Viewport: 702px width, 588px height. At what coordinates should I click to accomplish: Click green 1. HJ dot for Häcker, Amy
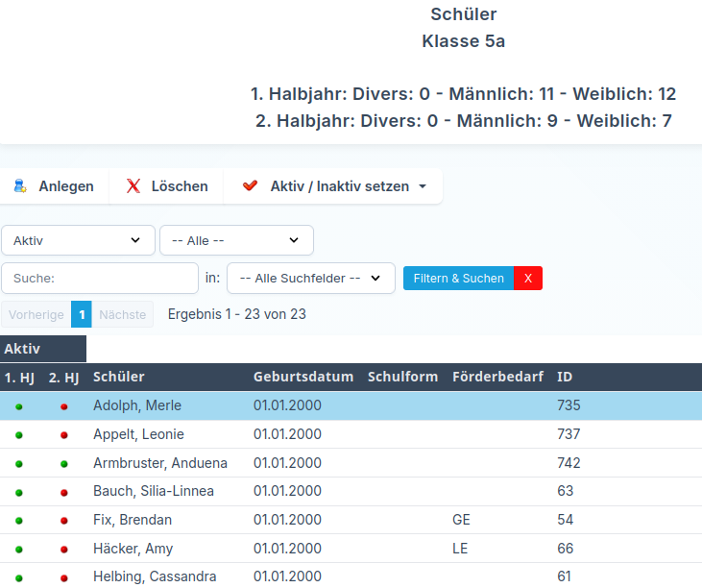pyautogui.click(x=19, y=550)
